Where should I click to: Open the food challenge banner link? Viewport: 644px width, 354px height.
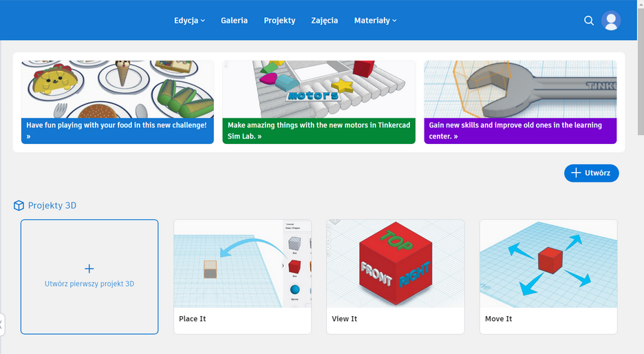[x=118, y=131]
